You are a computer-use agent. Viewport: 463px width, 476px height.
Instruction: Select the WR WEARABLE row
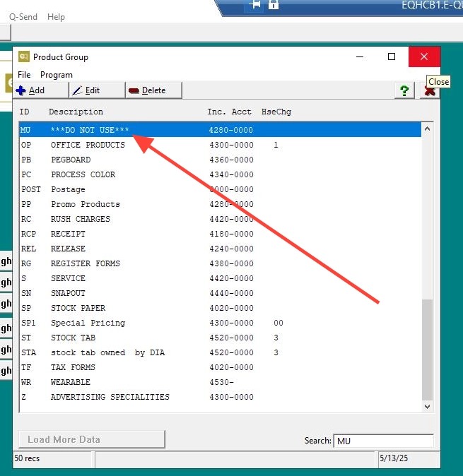pos(221,382)
